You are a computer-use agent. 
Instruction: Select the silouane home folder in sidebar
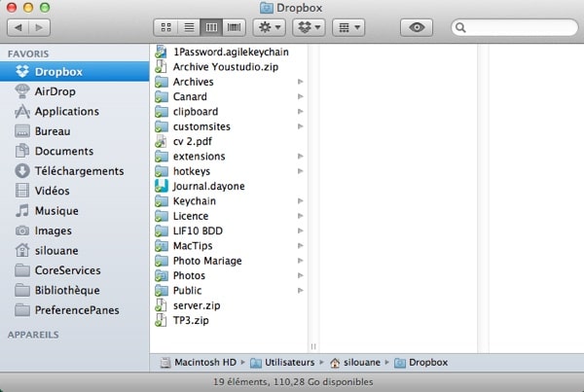pos(58,251)
